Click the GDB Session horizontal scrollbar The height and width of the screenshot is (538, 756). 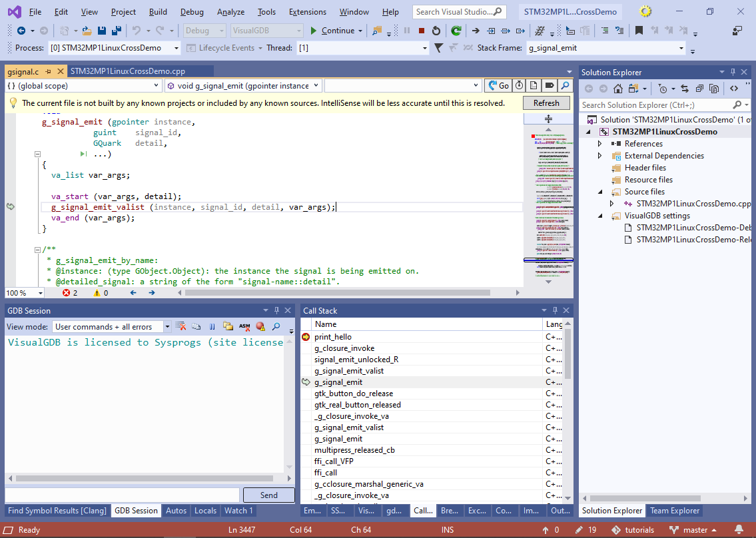145,479
